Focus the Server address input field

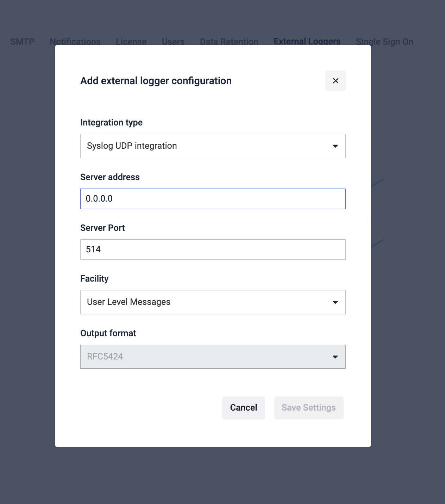pyautogui.click(x=213, y=199)
